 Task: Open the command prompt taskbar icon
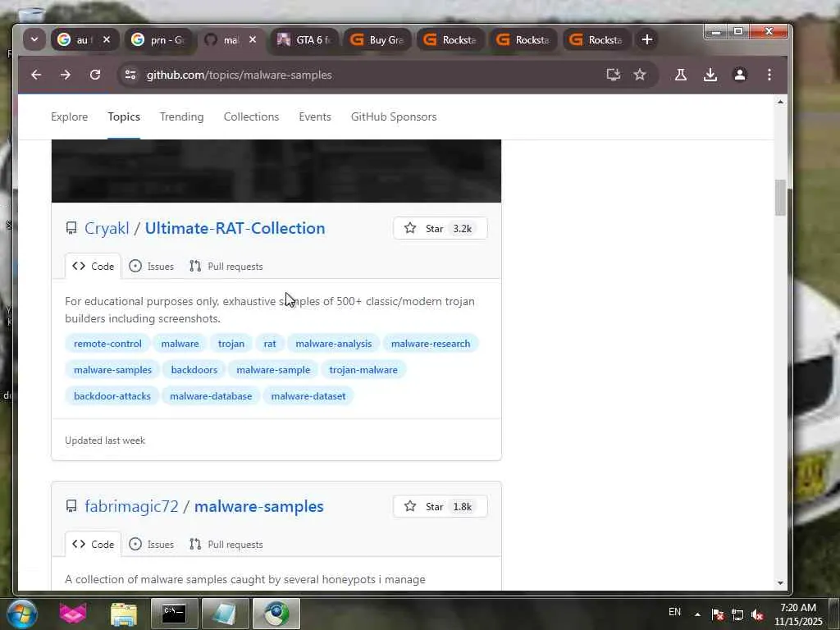pyautogui.click(x=174, y=614)
